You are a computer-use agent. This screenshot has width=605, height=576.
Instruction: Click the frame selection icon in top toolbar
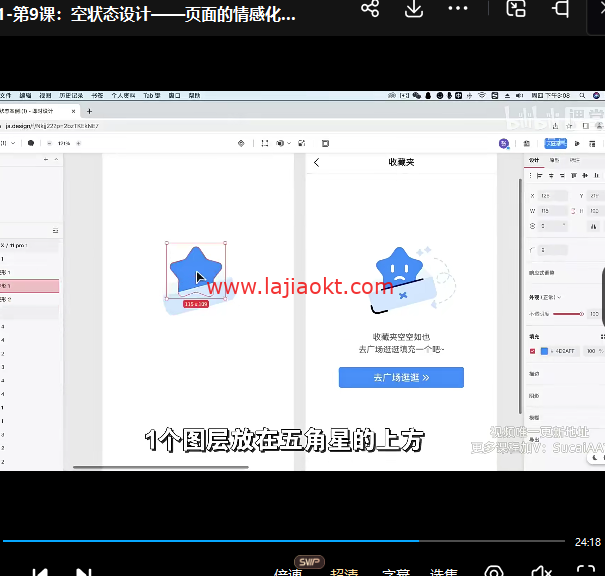(265, 144)
